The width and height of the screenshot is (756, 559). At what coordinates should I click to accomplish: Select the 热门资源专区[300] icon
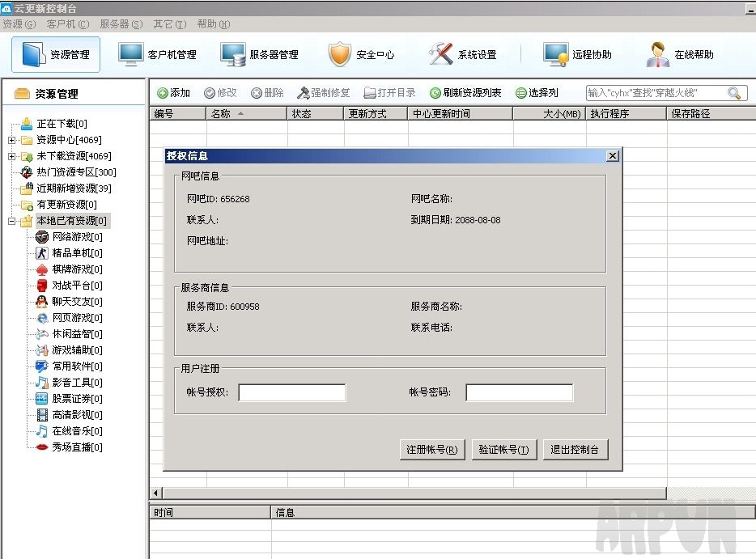(27, 172)
